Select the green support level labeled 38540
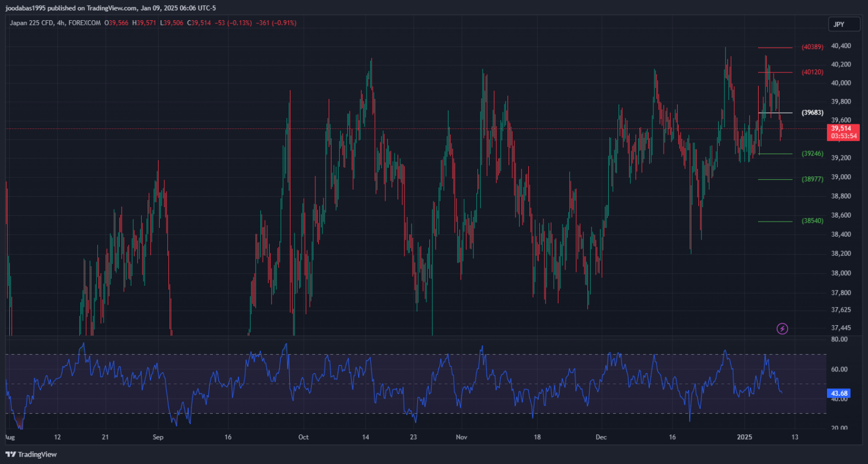The height and width of the screenshot is (464, 868). [812, 221]
